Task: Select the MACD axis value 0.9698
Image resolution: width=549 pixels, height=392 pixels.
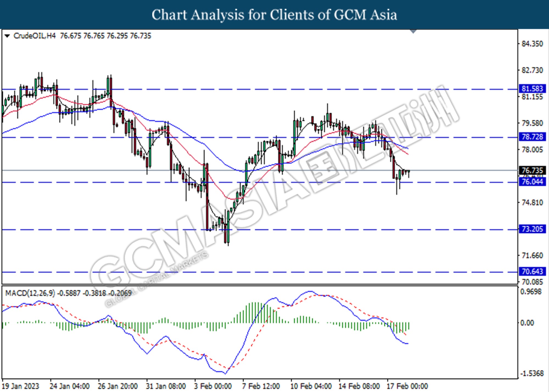Action: [x=531, y=292]
